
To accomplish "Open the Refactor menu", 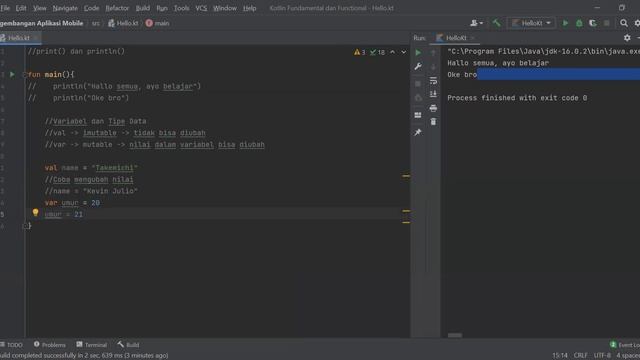I will [x=117, y=8].
